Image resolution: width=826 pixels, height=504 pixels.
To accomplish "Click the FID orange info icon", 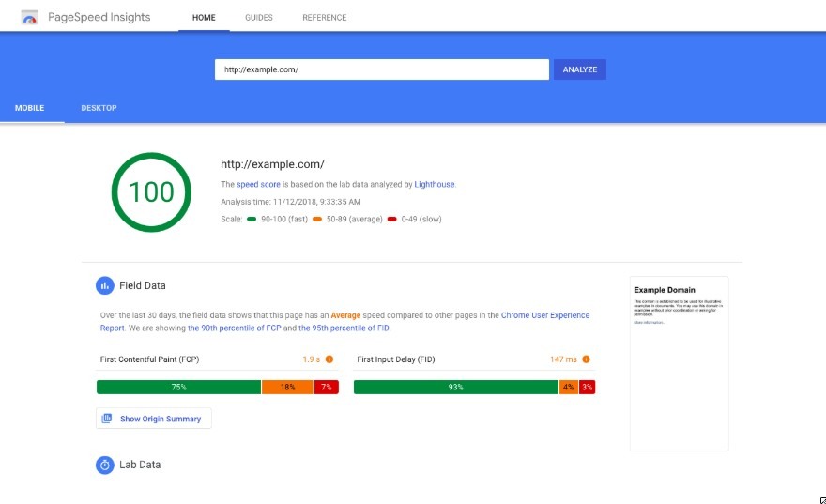I will [586, 359].
